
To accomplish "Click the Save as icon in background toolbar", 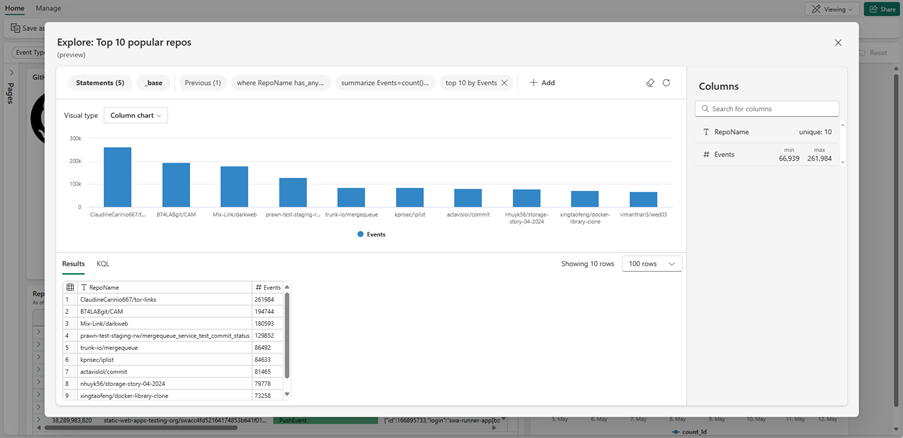I will [16, 28].
